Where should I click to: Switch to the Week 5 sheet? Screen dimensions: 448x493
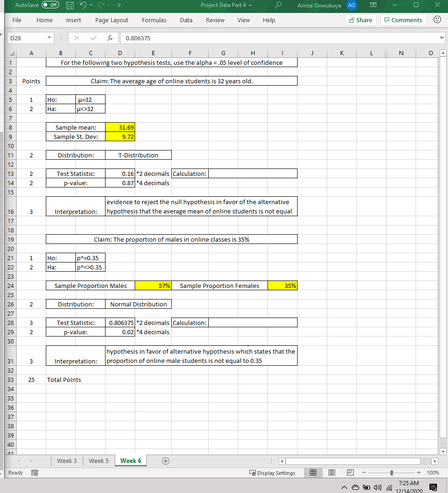(99, 461)
